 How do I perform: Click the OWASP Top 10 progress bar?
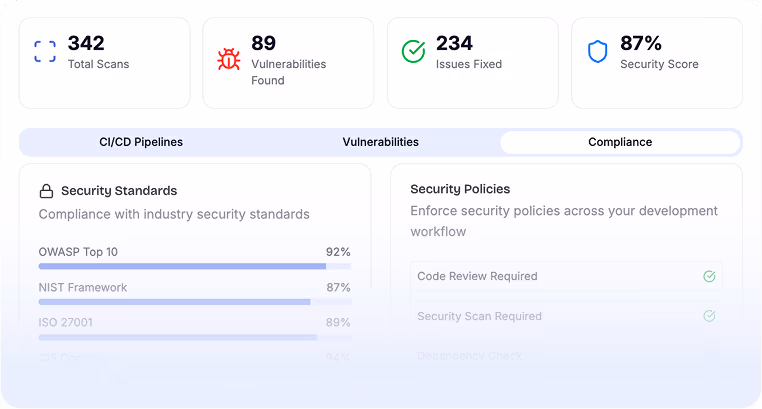pyautogui.click(x=194, y=267)
